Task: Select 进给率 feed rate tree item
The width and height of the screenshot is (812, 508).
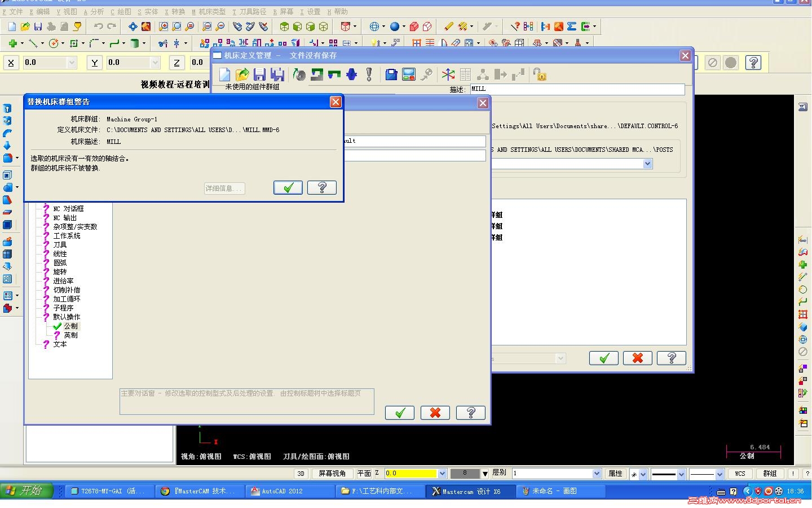Action: [x=63, y=281]
